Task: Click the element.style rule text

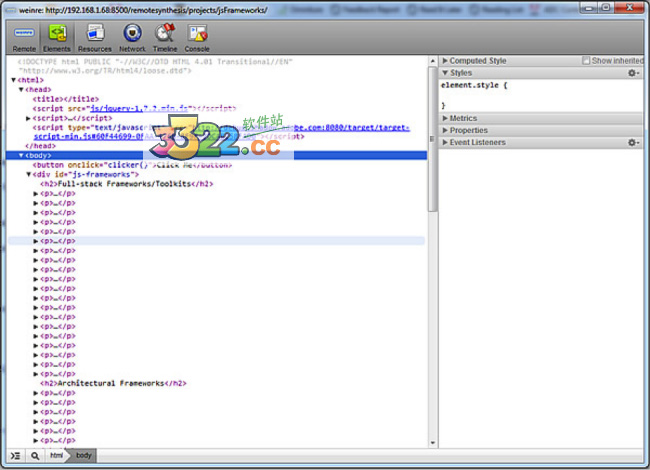Action: tap(474, 85)
